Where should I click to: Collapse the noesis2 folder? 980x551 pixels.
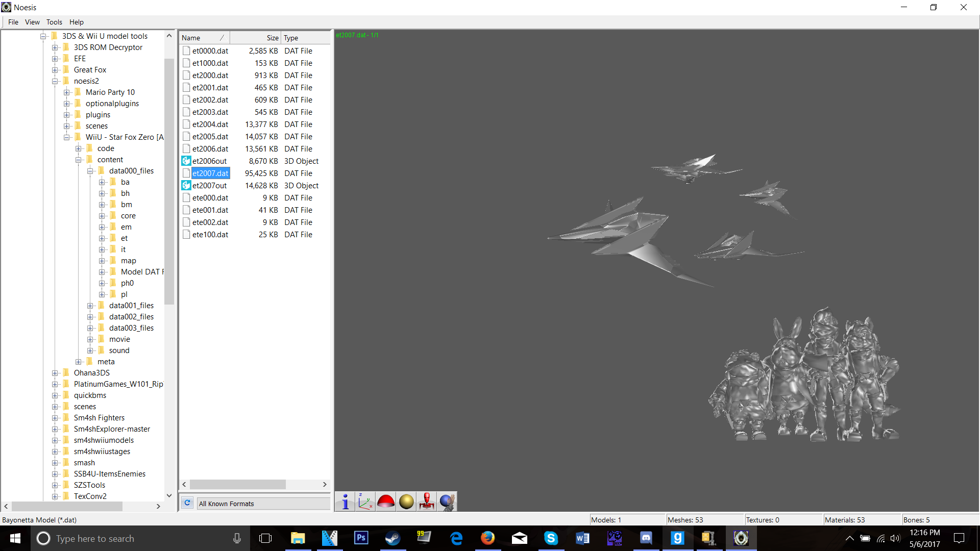pyautogui.click(x=55, y=81)
